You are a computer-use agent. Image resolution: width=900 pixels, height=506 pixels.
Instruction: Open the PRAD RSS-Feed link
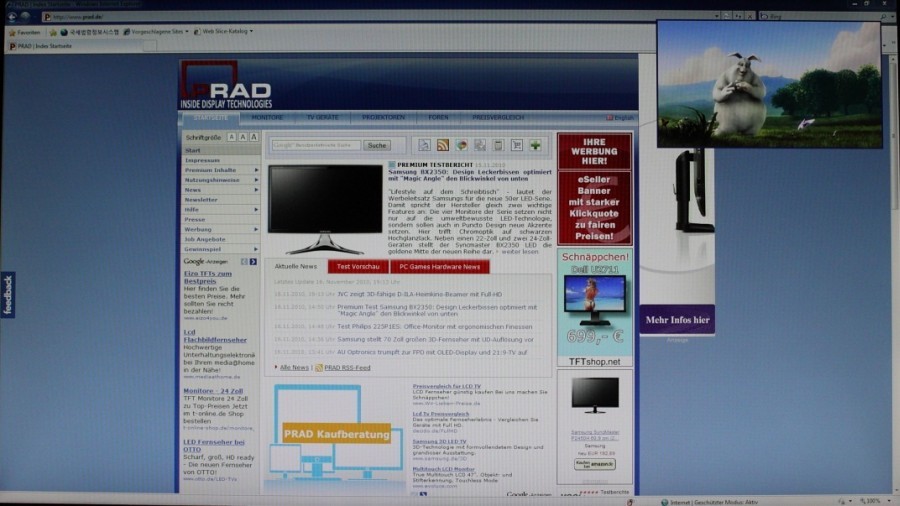347,367
